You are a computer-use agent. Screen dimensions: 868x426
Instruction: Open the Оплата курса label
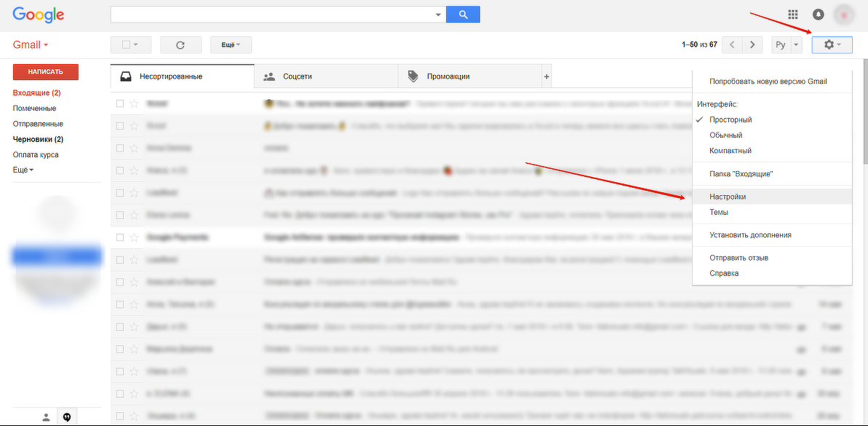pyautogui.click(x=36, y=154)
